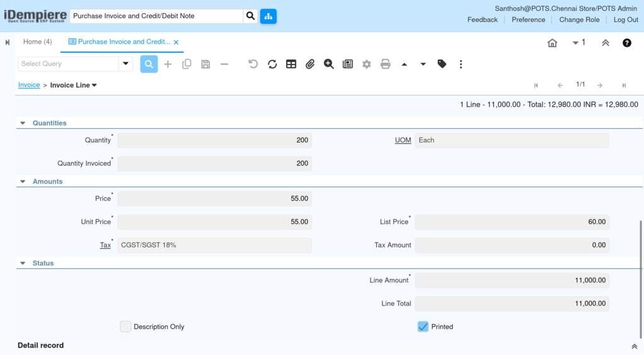Viewport: 644px width, 355px height.
Task: Switch to the Home (4) tab
Action: point(37,42)
